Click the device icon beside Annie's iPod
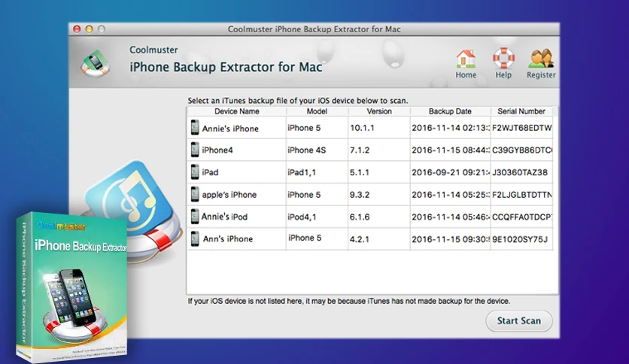The height and width of the screenshot is (364, 629). click(195, 217)
